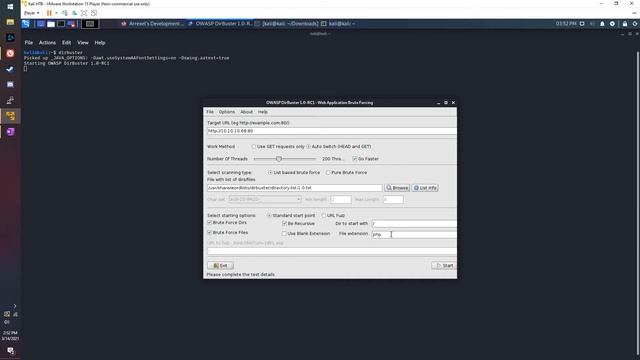Switch to kali@kali ~ terminal taskbar entry
The image size is (640, 360).
[x=338, y=24]
